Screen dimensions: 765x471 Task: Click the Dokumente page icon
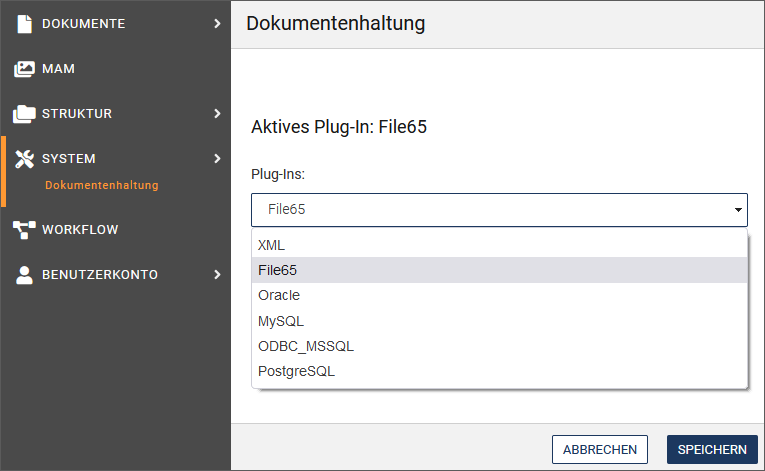coord(24,23)
